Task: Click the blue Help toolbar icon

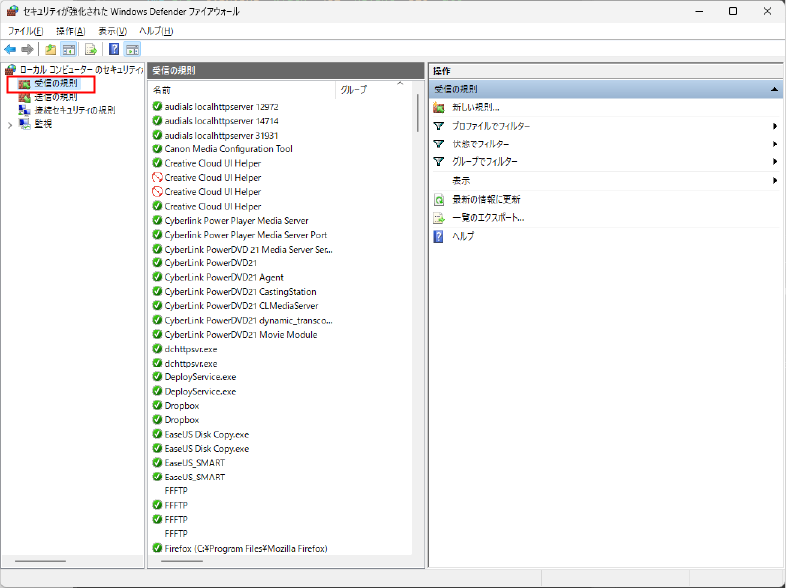Action: 114,49
